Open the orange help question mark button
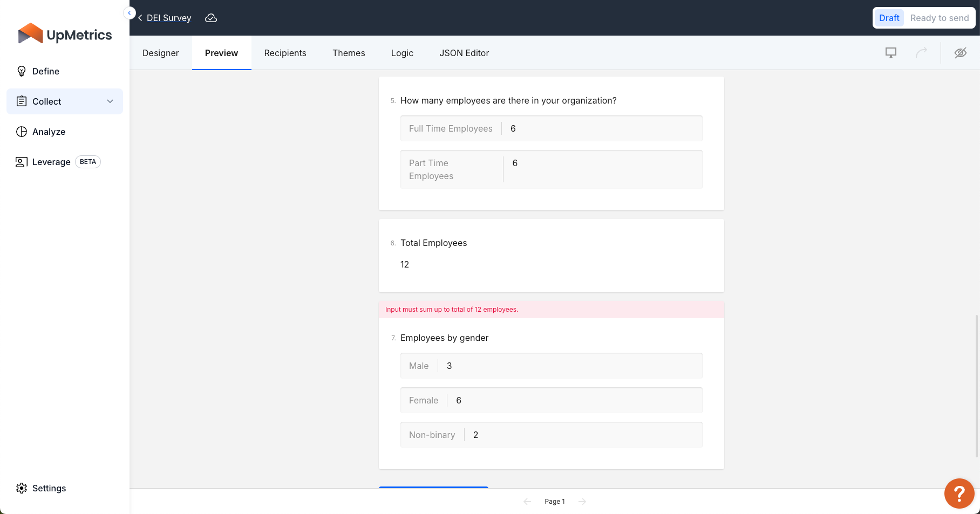Viewport: 980px width, 514px height. [x=959, y=494]
